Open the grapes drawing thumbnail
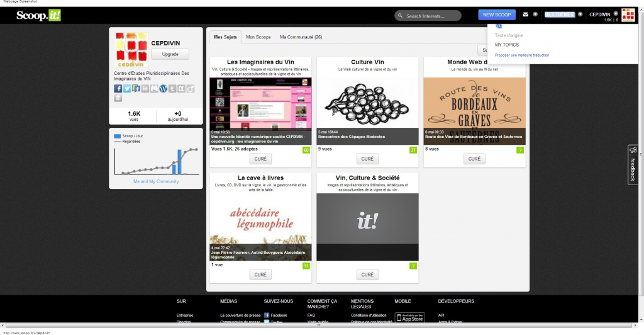The width and height of the screenshot is (644, 335). pos(367,111)
